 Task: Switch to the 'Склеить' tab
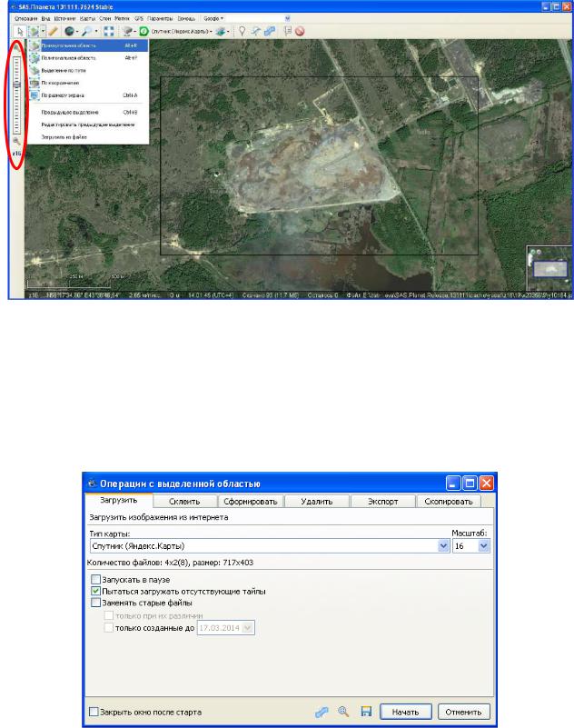click(184, 502)
